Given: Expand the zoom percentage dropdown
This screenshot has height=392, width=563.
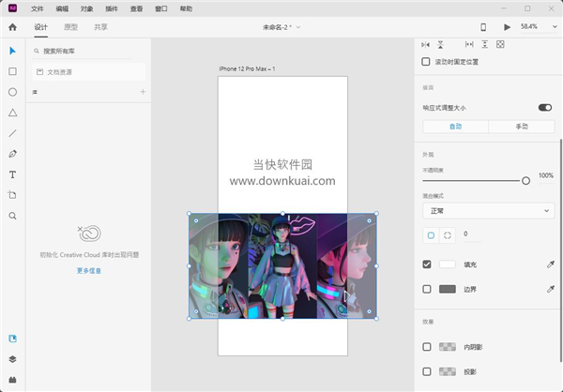Looking at the screenshot, I should point(555,27).
